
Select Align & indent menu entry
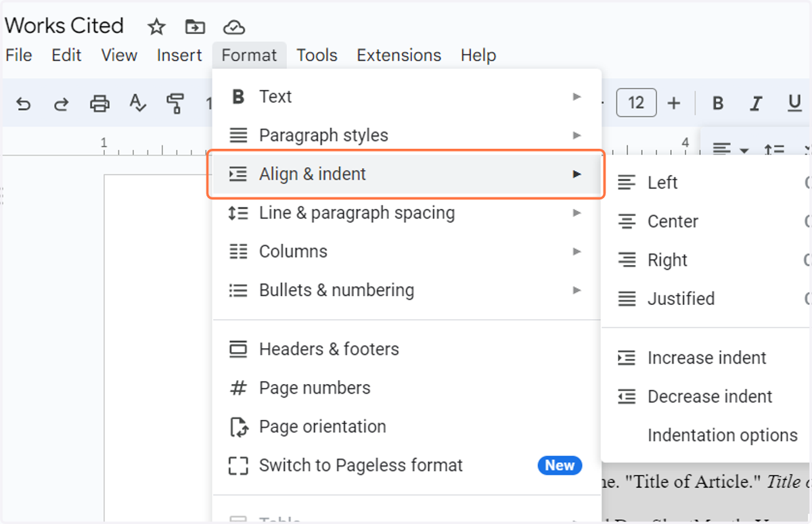click(407, 174)
